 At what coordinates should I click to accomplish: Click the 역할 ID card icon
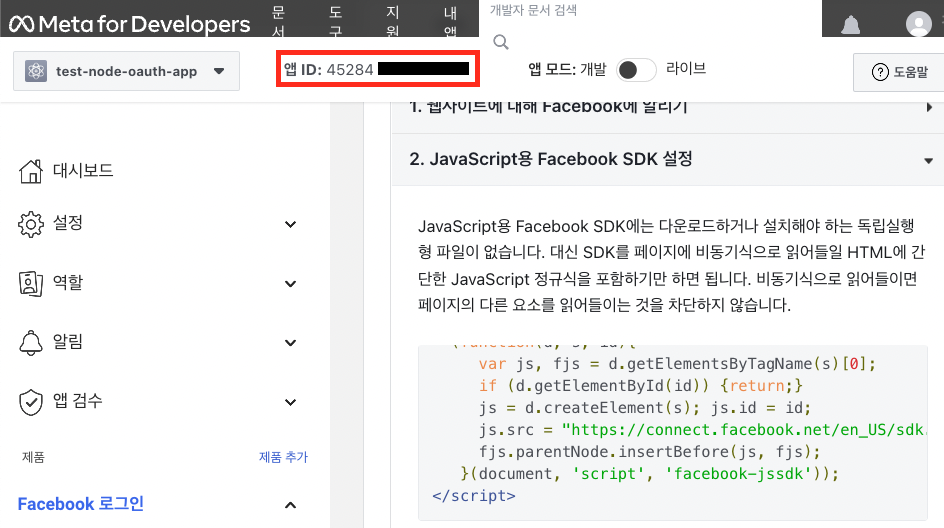31,283
